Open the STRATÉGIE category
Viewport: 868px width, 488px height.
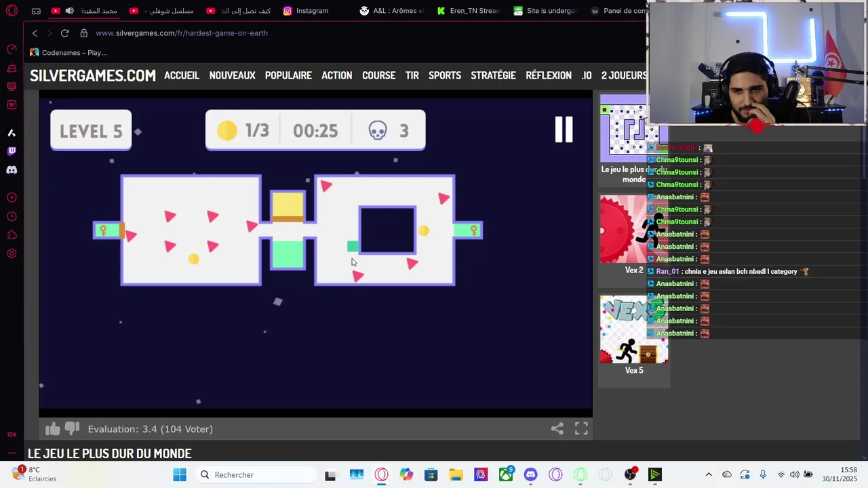tap(493, 75)
